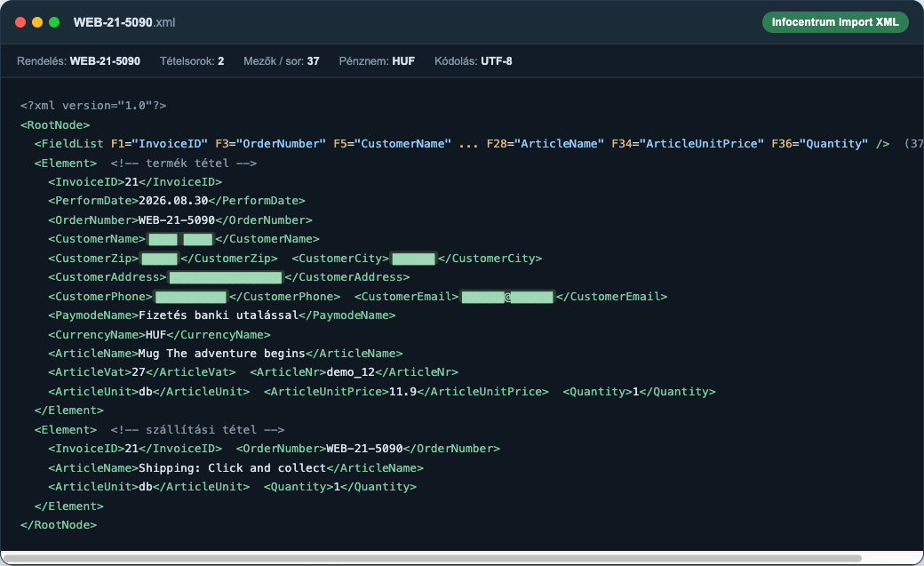The height and width of the screenshot is (566, 924).
Task: Click the Fizetés banki utalással payment text
Action: click(219, 315)
